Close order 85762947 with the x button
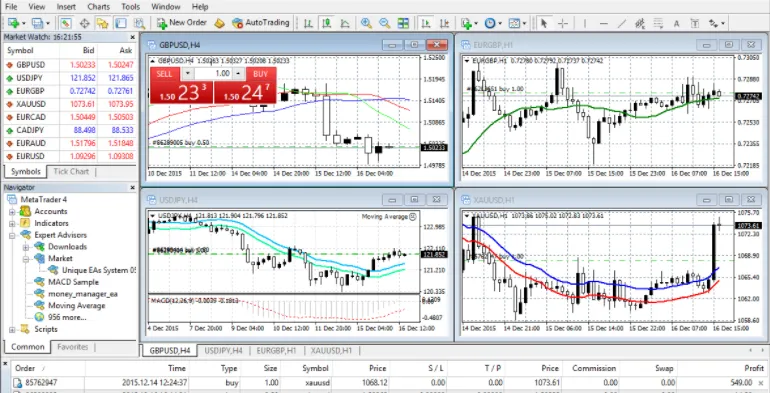770x393 pixels. [760, 382]
